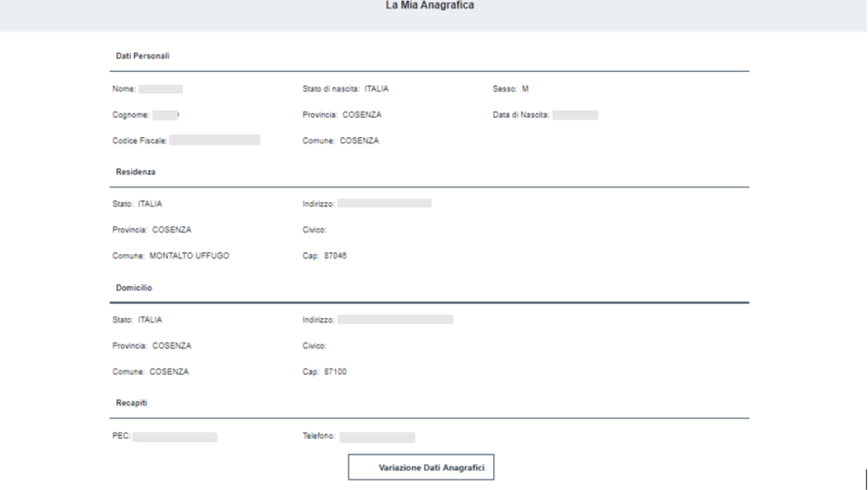
Task: Click the Variazione Dati Anagrafici button
Action: pos(421,468)
